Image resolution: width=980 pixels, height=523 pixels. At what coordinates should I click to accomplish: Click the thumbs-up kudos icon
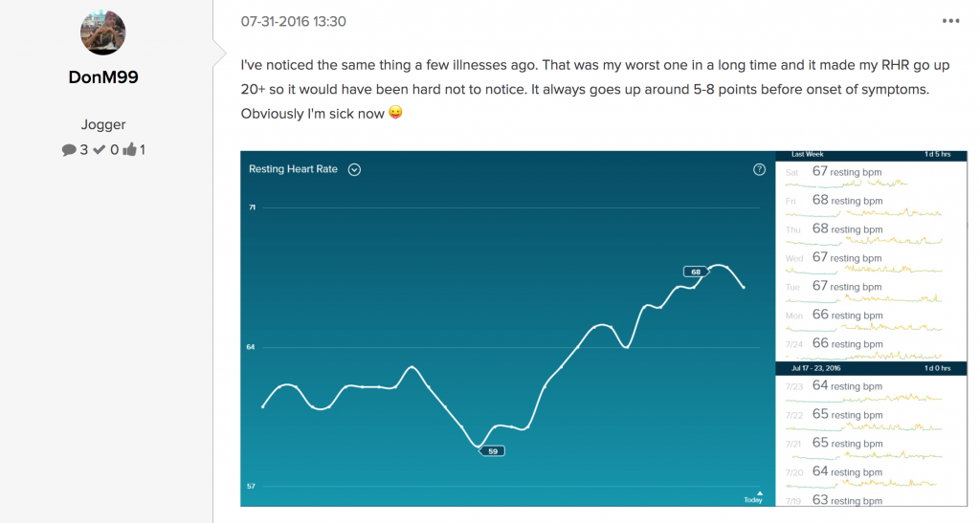[129, 150]
